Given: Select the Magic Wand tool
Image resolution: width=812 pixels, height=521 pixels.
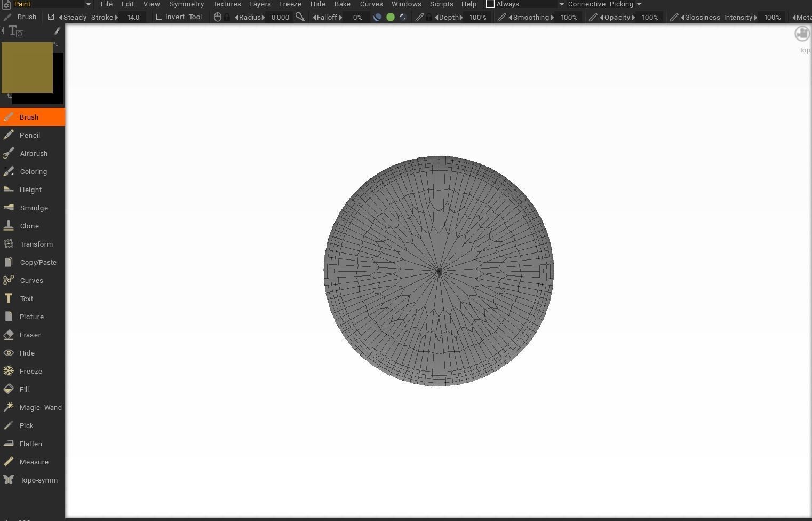Looking at the screenshot, I should [x=33, y=407].
